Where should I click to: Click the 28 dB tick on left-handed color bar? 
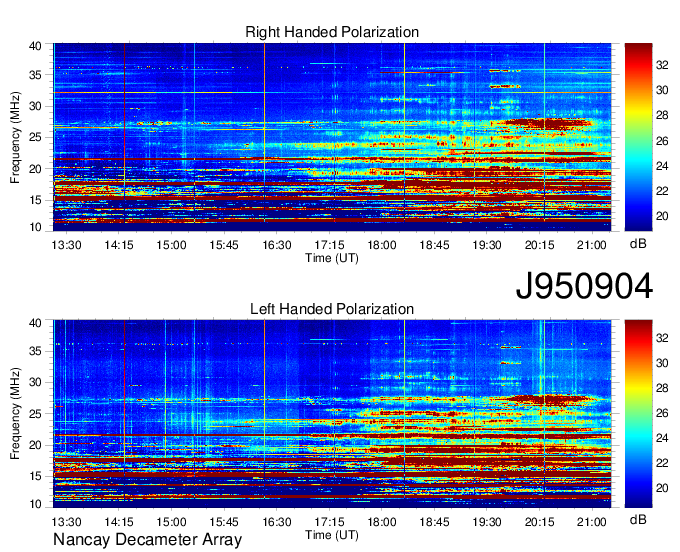coord(662,388)
